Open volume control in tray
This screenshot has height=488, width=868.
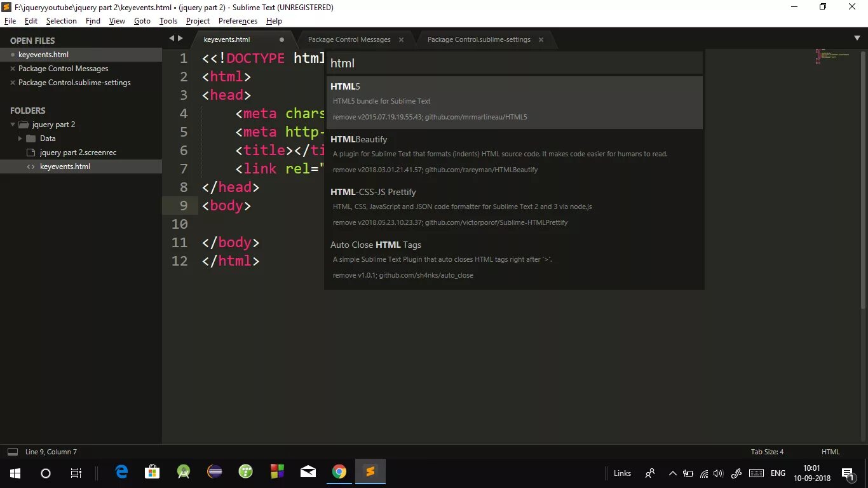point(719,473)
